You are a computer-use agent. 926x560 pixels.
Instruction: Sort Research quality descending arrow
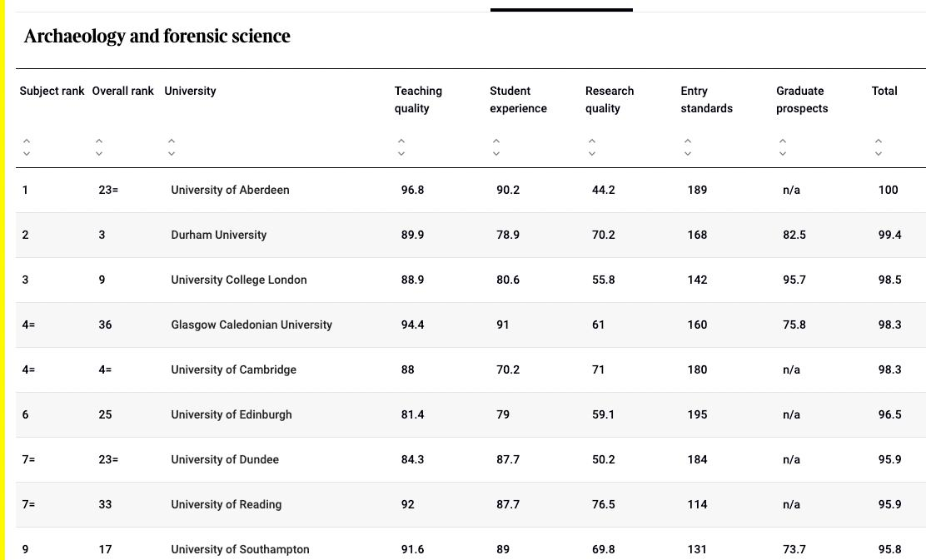pos(592,154)
